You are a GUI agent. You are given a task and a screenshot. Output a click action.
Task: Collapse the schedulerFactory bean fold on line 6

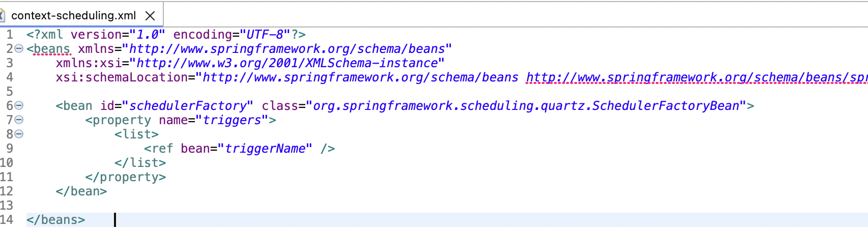click(19, 106)
